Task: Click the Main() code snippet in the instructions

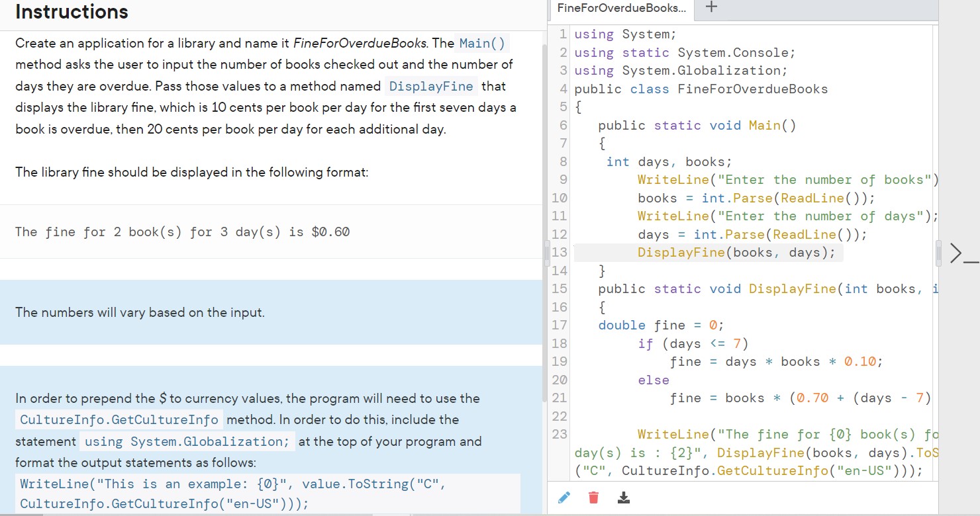Action: pyautogui.click(x=481, y=43)
